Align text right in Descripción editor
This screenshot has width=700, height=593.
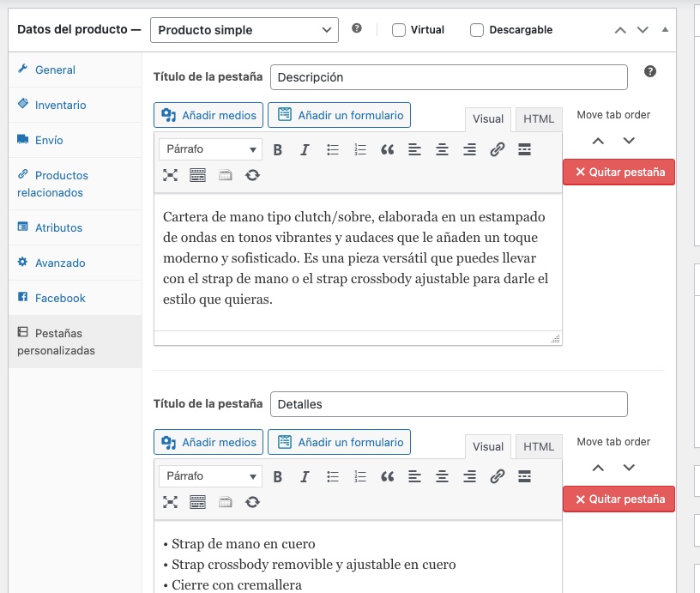click(x=469, y=149)
